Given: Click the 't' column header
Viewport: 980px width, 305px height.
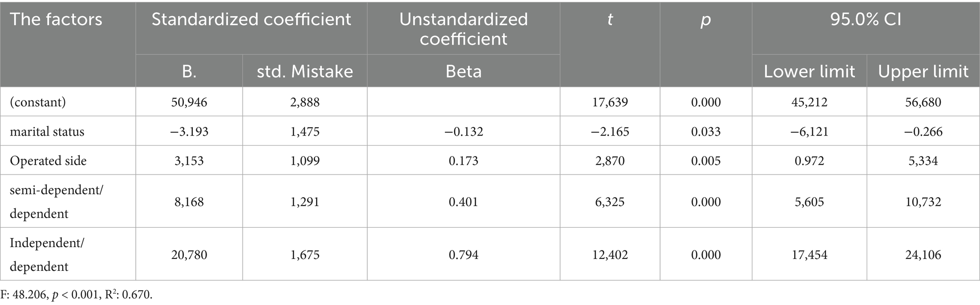Looking at the screenshot, I should coord(609,20).
